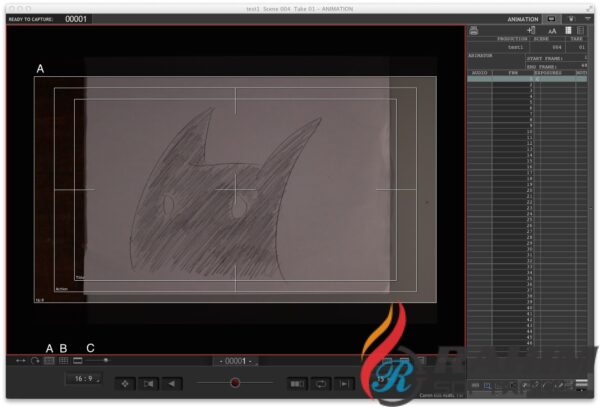
Task: Click the trash-shaped icon in top bar
Action: point(571,19)
